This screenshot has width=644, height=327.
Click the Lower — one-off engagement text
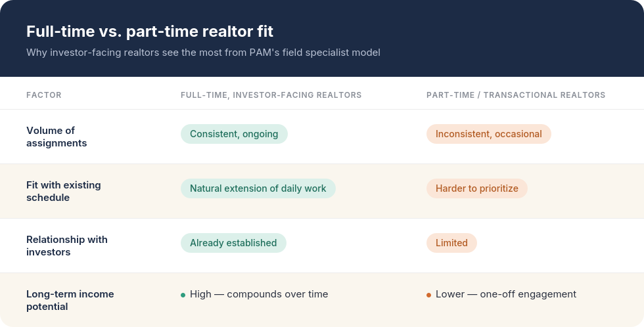[506, 294]
